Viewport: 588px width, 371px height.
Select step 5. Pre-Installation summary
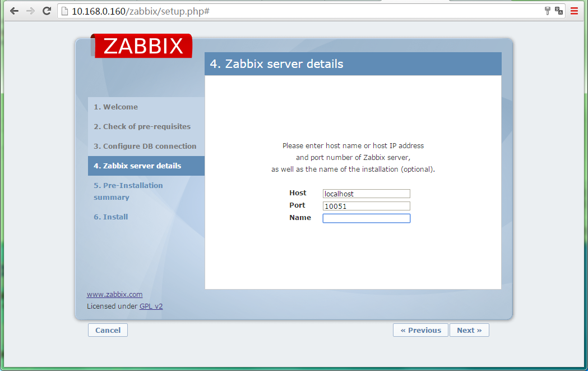tap(128, 191)
